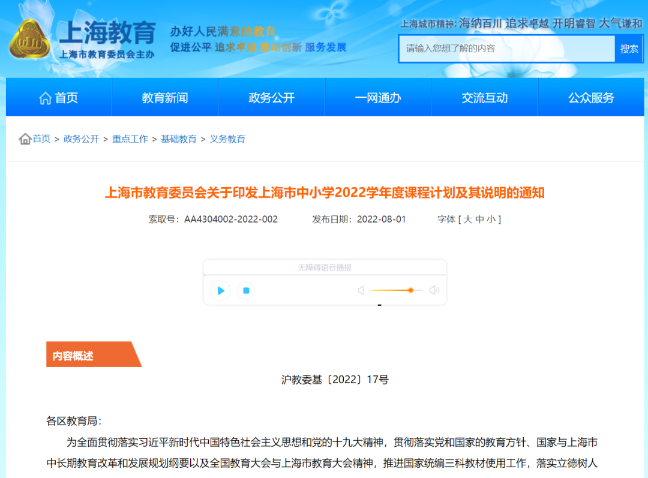
Task: Open the 一网通办 navigation tab
Action: pos(378,98)
